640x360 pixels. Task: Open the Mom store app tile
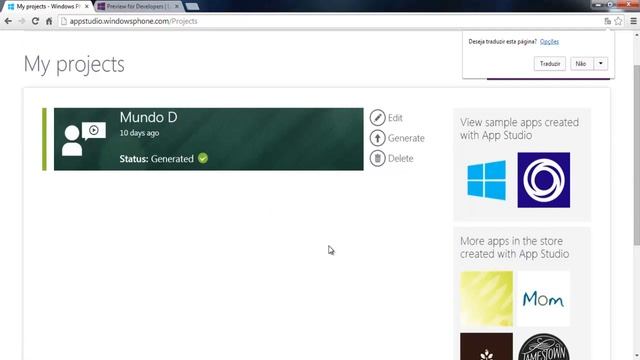coord(544,299)
